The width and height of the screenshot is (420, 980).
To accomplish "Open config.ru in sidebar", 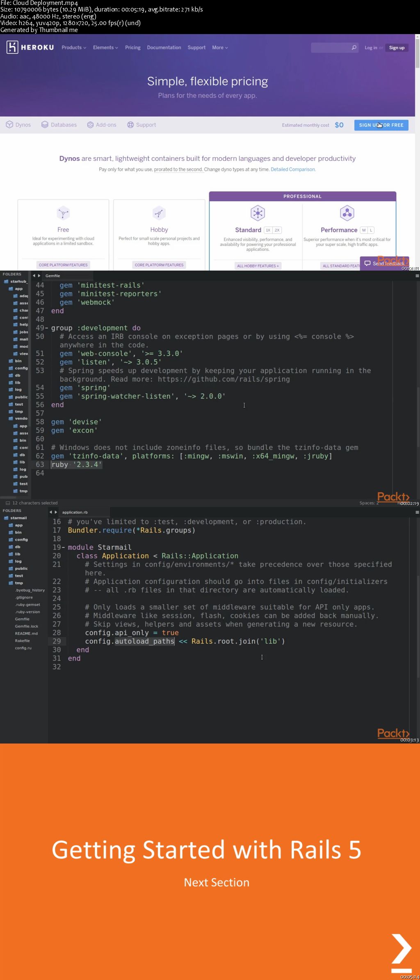I will pyautogui.click(x=23, y=648).
